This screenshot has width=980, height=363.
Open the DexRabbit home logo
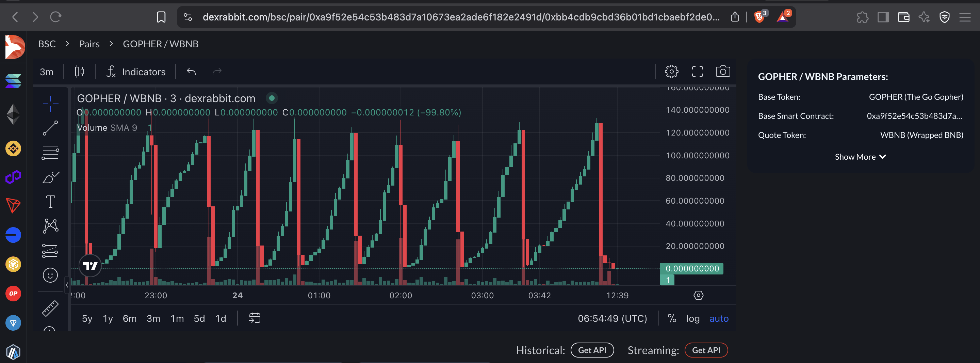pyautogui.click(x=14, y=47)
